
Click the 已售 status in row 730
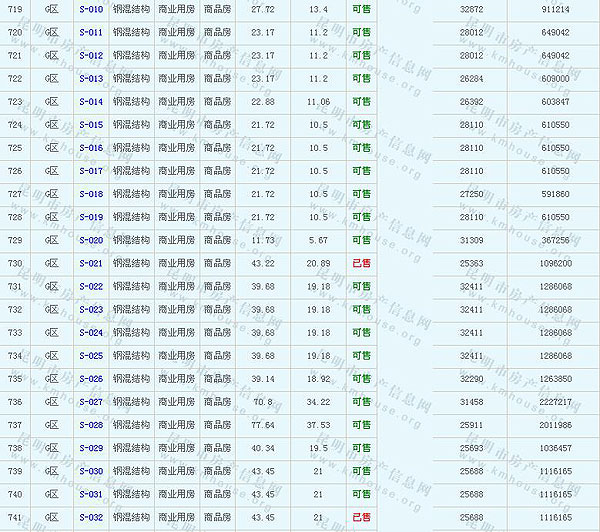pyautogui.click(x=361, y=264)
